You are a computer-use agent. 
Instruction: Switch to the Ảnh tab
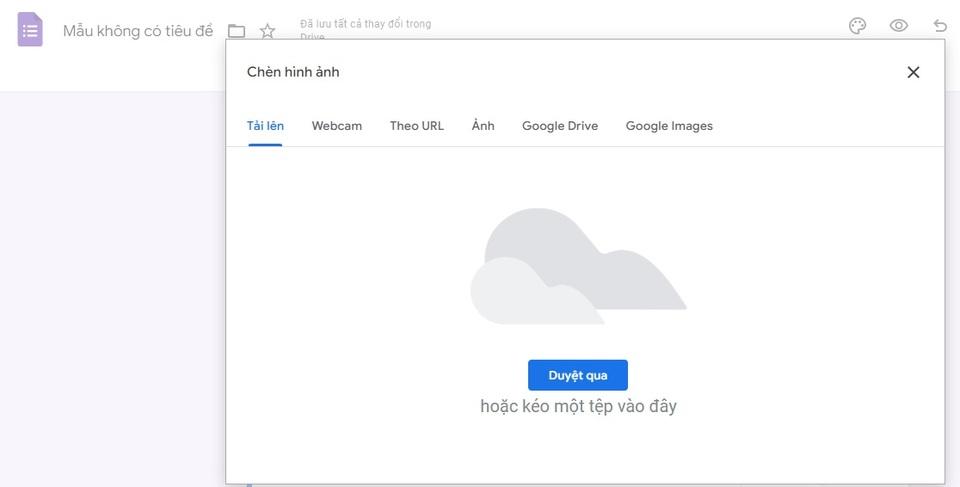(x=483, y=126)
